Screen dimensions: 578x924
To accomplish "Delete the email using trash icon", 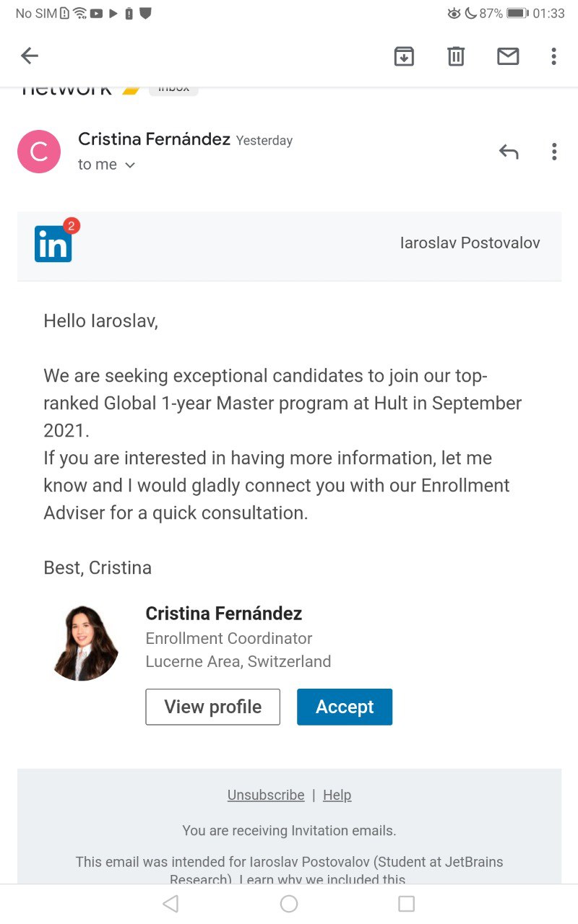I will tap(456, 56).
